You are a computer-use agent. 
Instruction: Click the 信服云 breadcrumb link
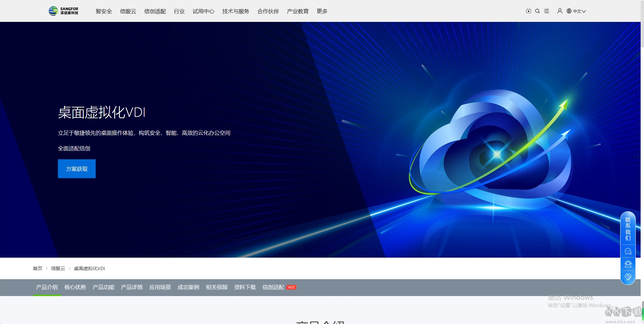pos(58,268)
